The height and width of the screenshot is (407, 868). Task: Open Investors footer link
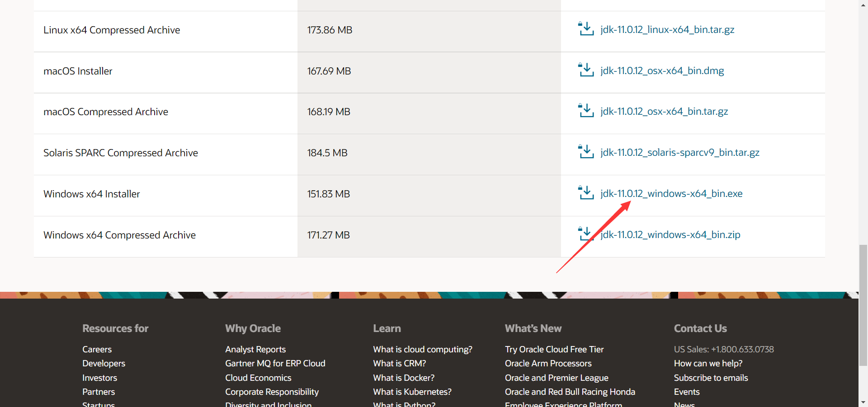coord(99,378)
